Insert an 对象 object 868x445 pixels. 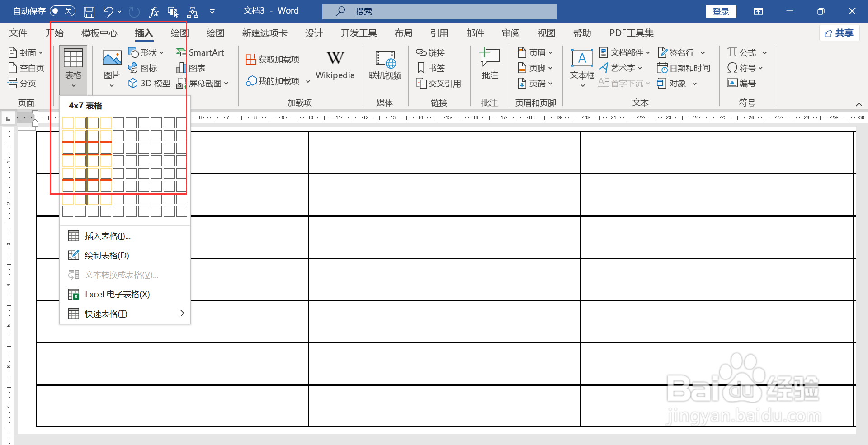pyautogui.click(x=677, y=84)
